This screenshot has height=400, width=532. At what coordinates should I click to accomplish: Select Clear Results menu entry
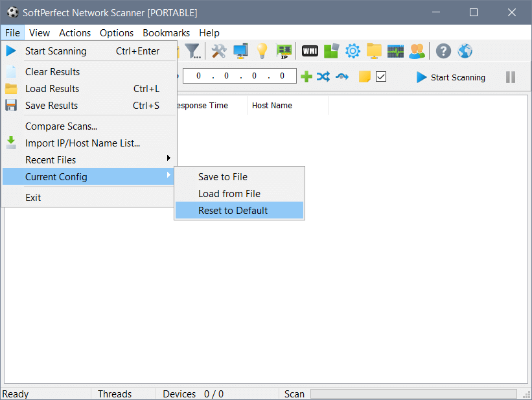click(89, 72)
